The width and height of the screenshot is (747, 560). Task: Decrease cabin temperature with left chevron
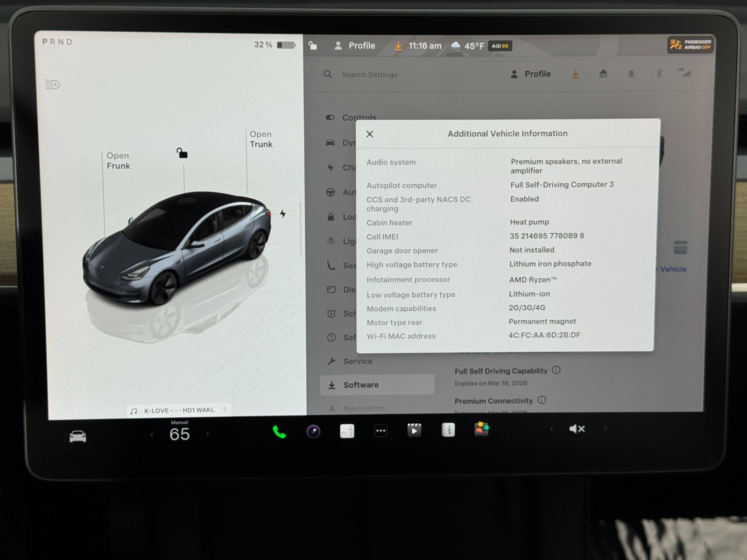coord(152,434)
